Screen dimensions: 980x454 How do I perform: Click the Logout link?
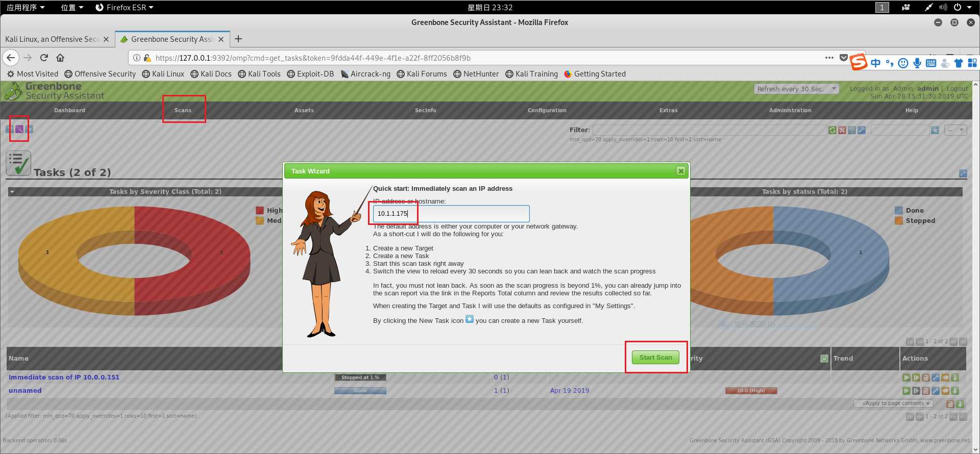[x=957, y=88]
